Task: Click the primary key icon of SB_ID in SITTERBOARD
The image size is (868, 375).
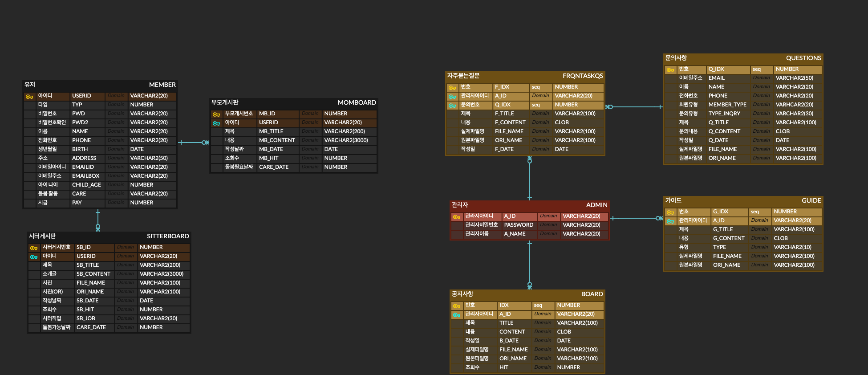Action: tap(34, 248)
